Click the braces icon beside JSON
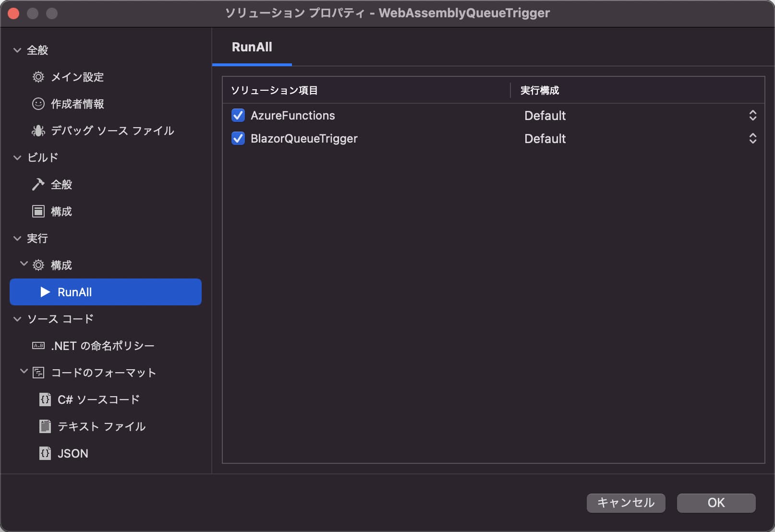The width and height of the screenshot is (775, 532). pyautogui.click(x=45, y=453)
